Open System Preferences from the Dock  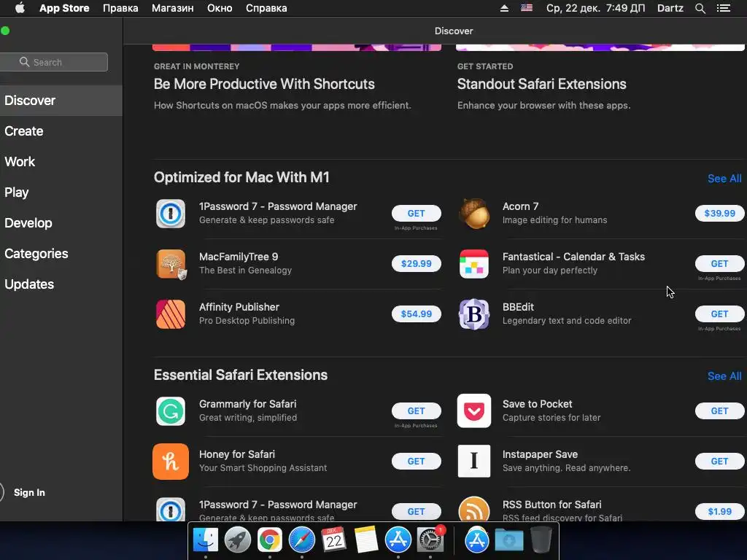tap(430, 540)
